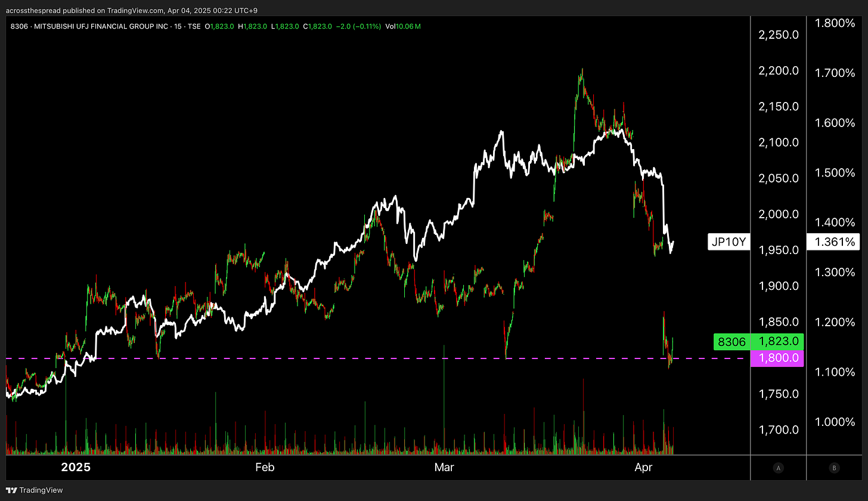Click the Mar label on time axis

point(444,468)
